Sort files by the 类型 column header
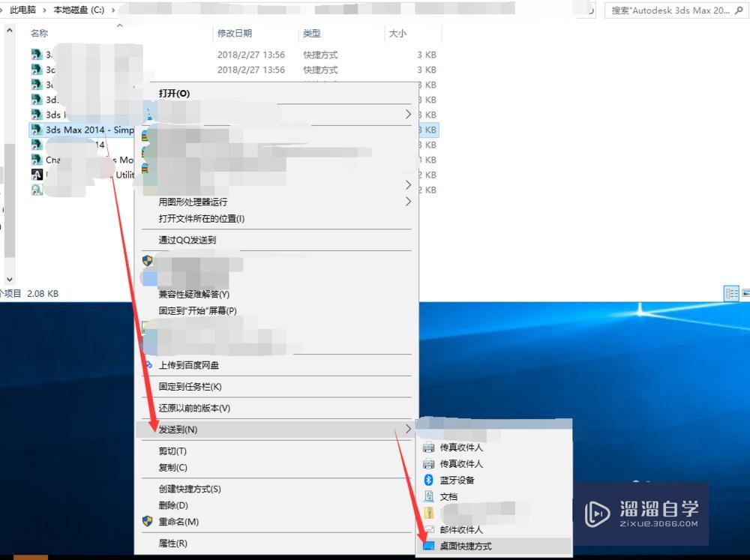This screenshot has height=560, width=750. (312, 33)
